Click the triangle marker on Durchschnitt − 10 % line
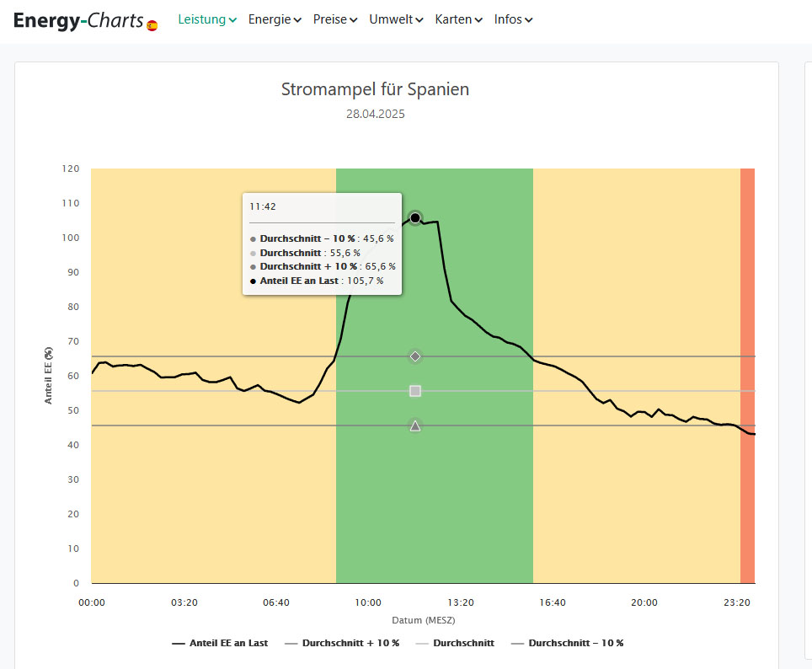The image size is (812, 669). point(415,425)
